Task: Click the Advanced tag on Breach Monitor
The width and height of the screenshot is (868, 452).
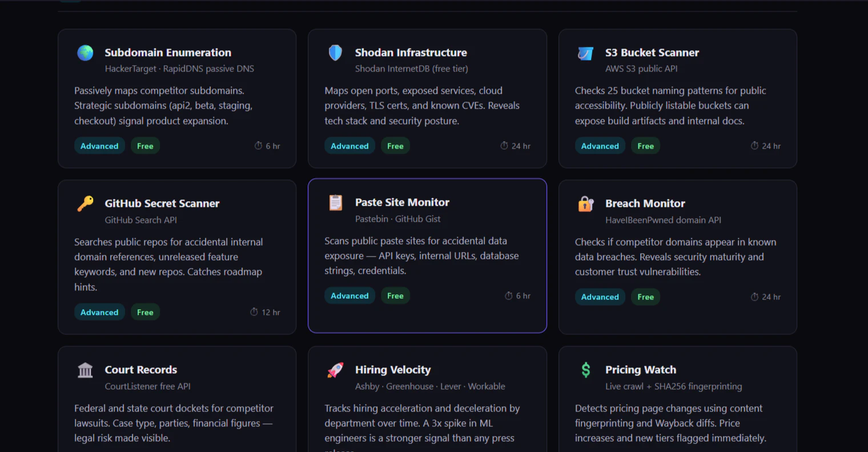Action: (600, 297)
